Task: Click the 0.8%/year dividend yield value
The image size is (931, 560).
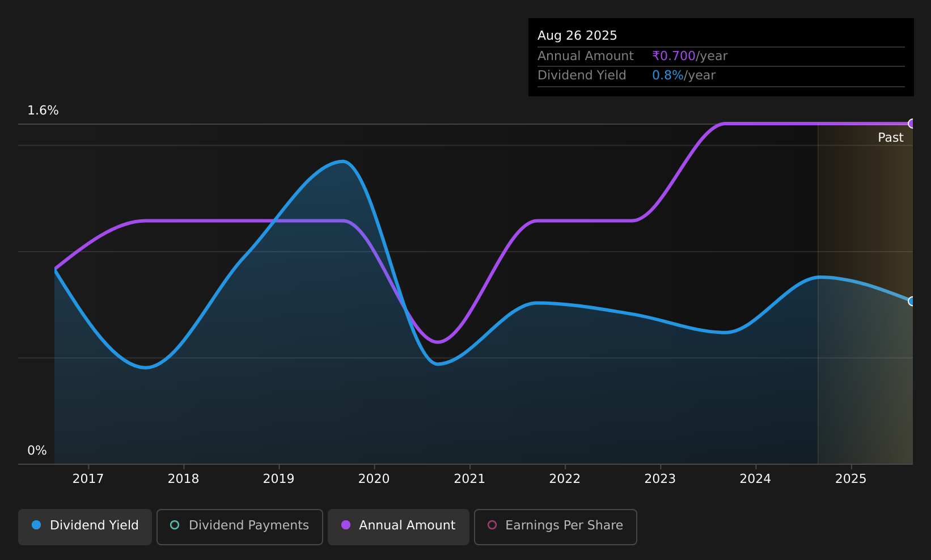Action: coord(684,75)
